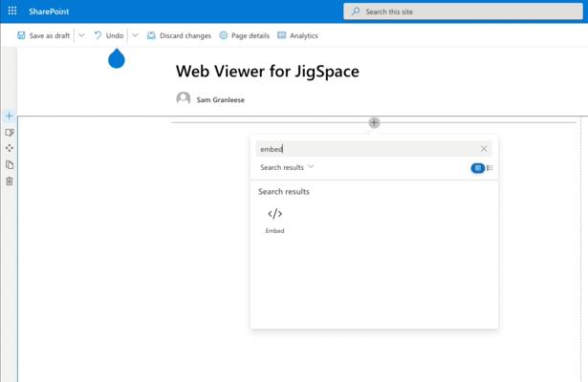Clear the embed search text
The height and width of the screenshot is (382, 588).
(x=484, y=149)
